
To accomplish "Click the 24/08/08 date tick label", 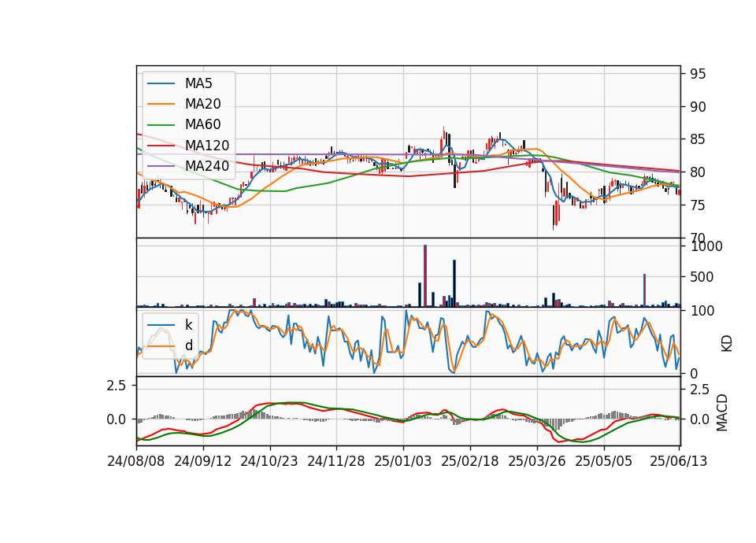I will click(x=136, y=461).
